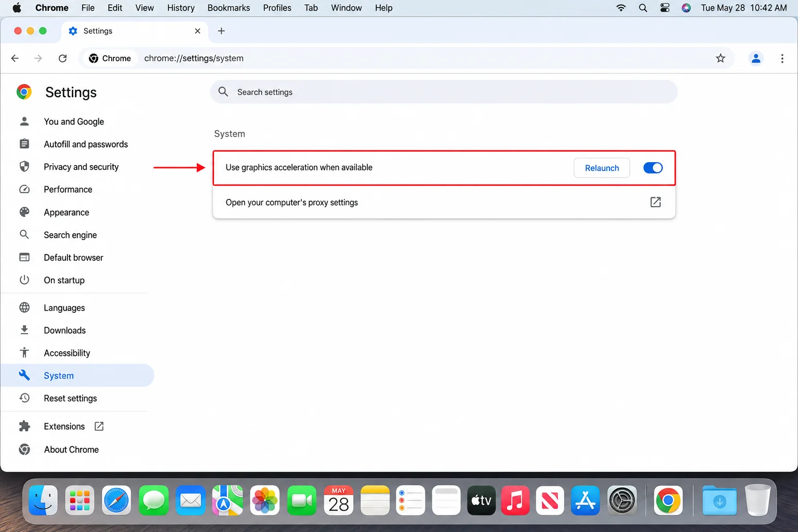Close the Settings tab

pos(197,31)
